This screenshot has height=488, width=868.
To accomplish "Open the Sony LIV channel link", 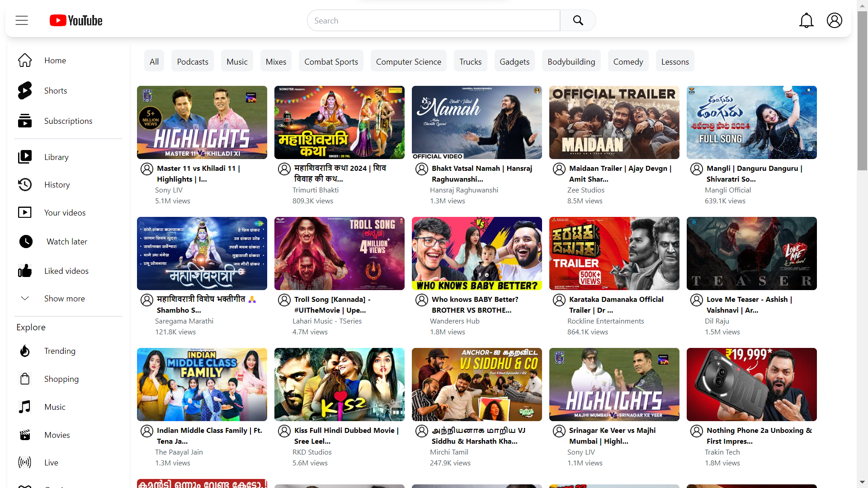I will [169, 190].
